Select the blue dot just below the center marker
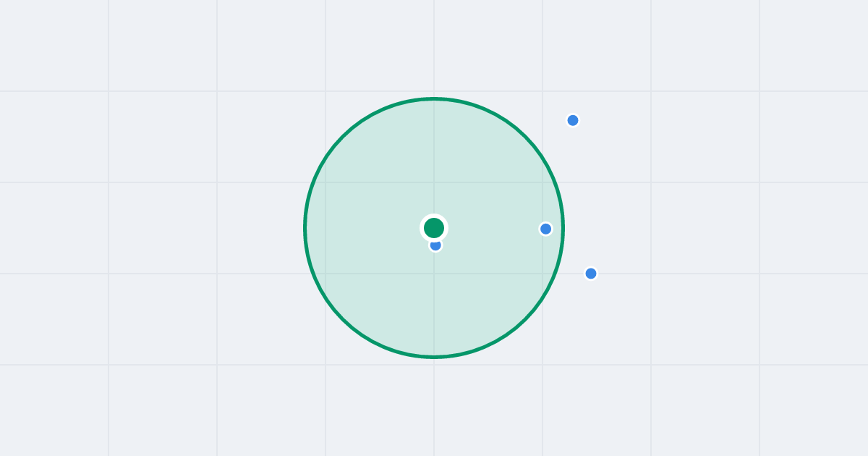Viewport: 868px width, 456px height. (435, 245)
